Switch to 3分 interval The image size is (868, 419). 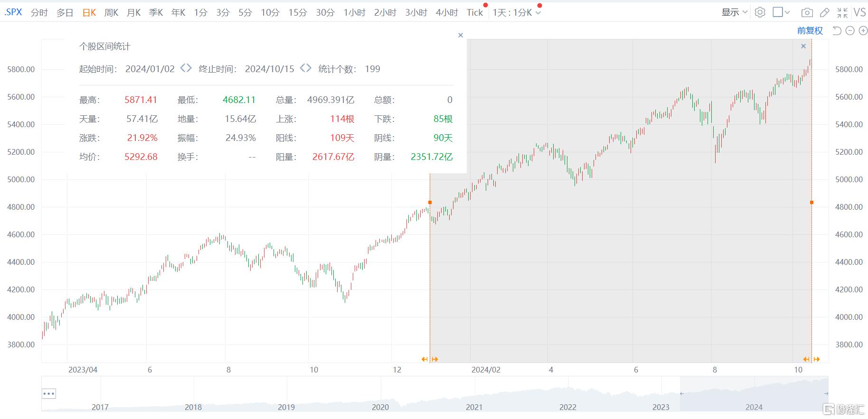(223, 13)
